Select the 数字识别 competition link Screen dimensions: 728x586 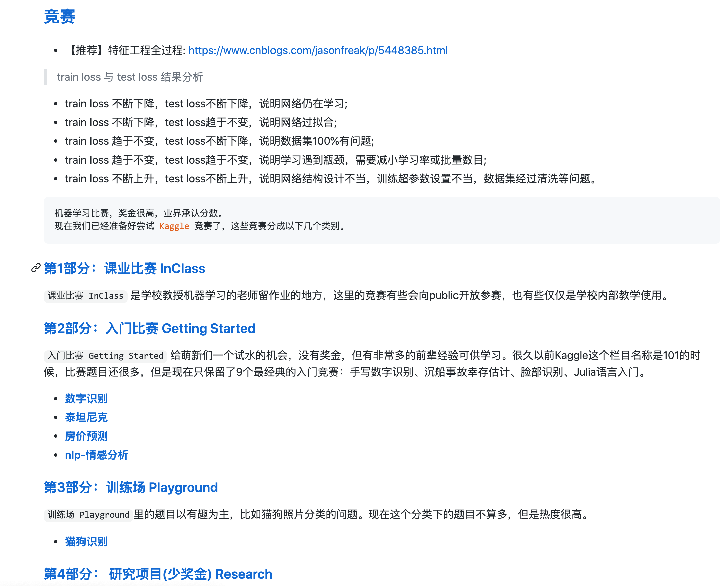coord(86,399)
